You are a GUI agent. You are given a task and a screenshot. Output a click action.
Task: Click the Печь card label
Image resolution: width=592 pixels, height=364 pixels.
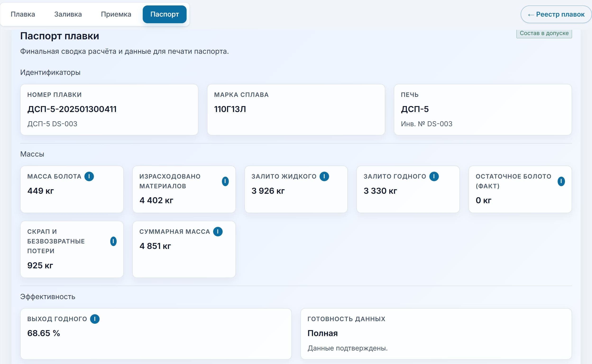[410, 95]
